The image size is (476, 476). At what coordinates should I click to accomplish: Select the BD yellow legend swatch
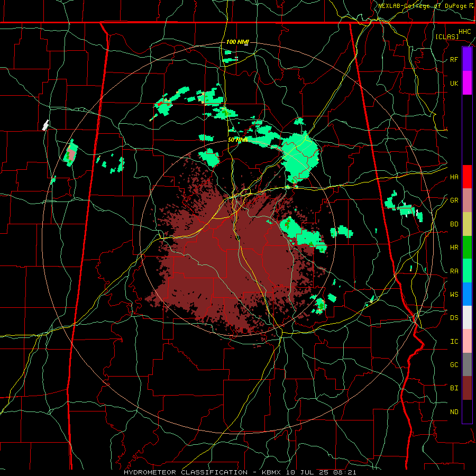click(467, 224)
